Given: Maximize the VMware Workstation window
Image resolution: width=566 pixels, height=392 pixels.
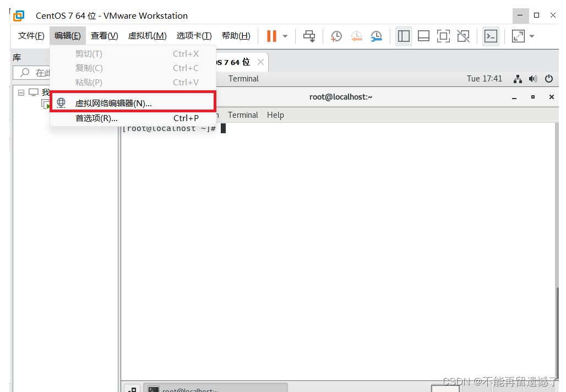Looking at the screenshot, I should click(537, 15).
